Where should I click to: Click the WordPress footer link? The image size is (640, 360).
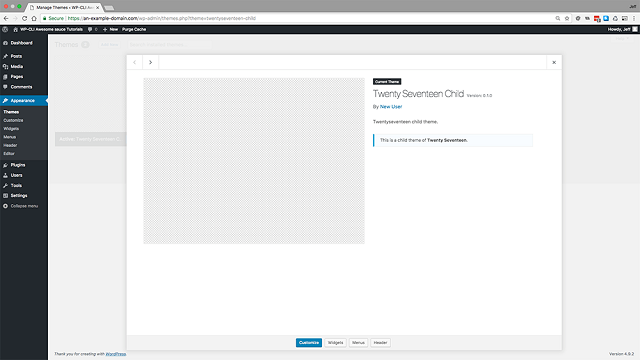click(116, 354)
